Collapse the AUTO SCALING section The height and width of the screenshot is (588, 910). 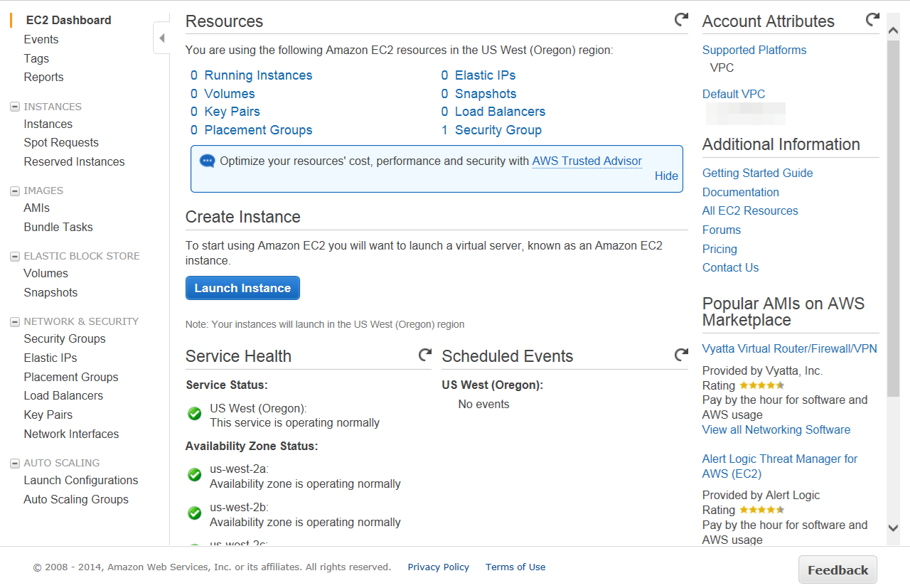14,463
